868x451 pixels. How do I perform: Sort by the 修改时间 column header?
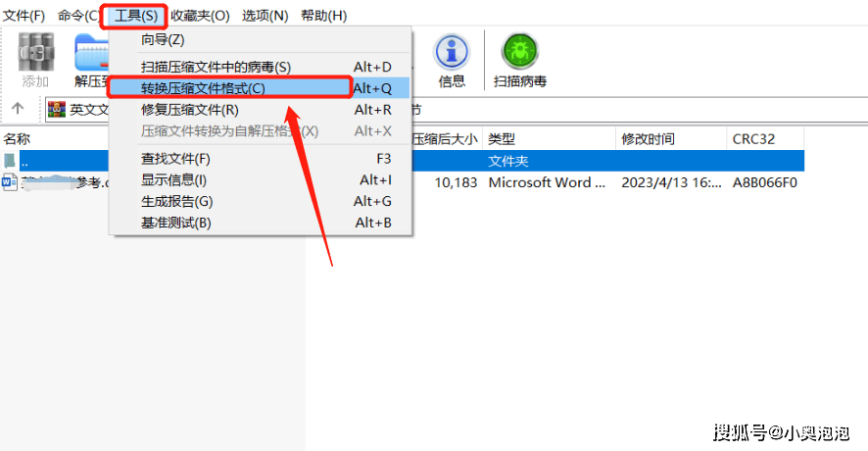pyautogui.click(x=648, y=139)
